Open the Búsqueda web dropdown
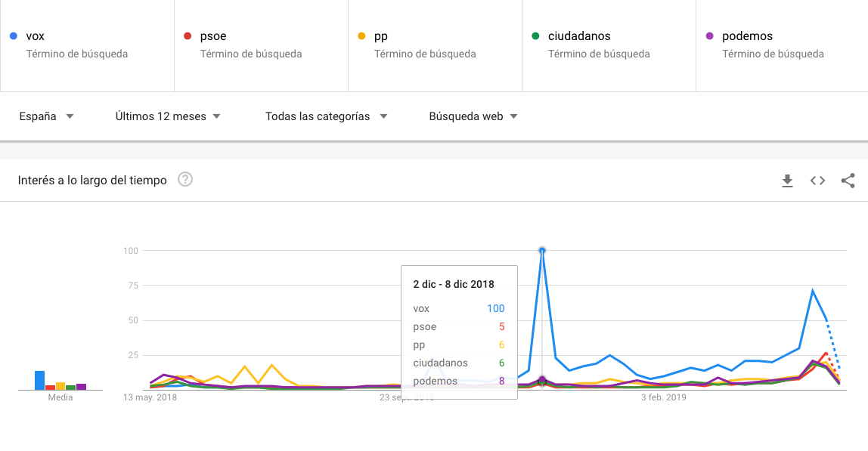Viewport: 868px width, 451px height. tap(473, 116)
